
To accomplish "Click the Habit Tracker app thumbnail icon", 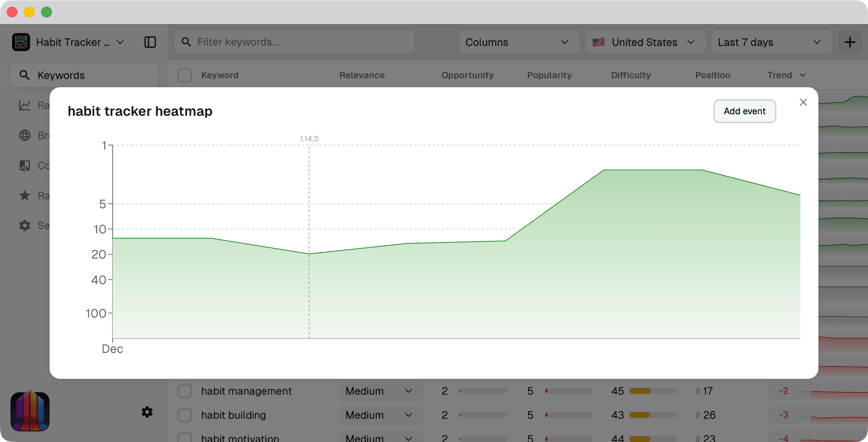I will pyautogui.click(x=21, y=42).
